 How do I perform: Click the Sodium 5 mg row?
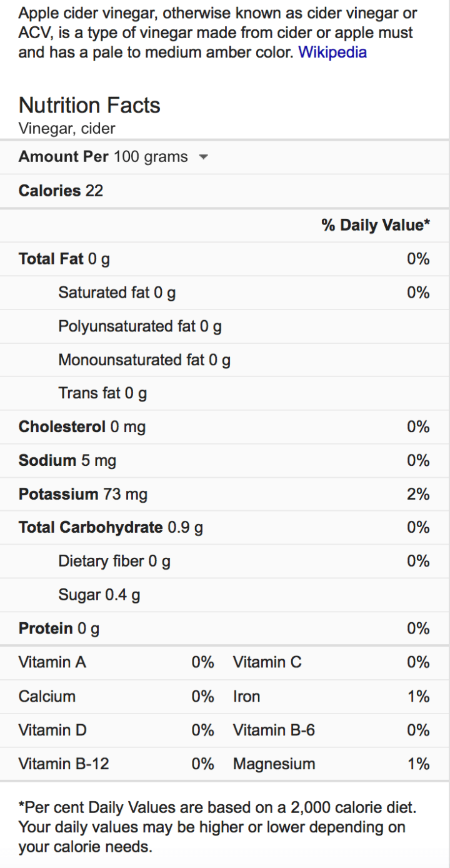[67, 461]
